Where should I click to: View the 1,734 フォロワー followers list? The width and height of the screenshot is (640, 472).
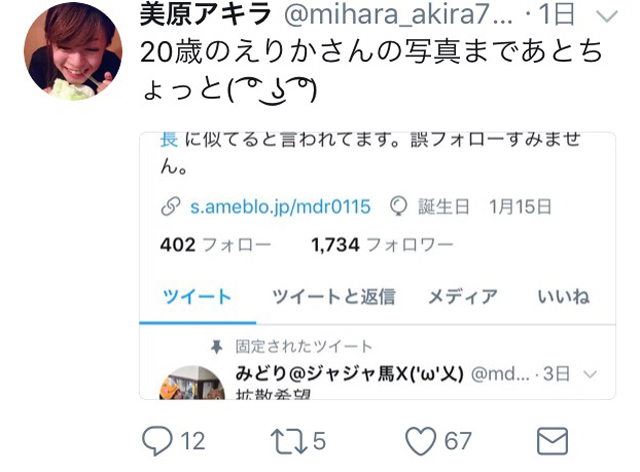pyautogui.click(x=382, y=245)
